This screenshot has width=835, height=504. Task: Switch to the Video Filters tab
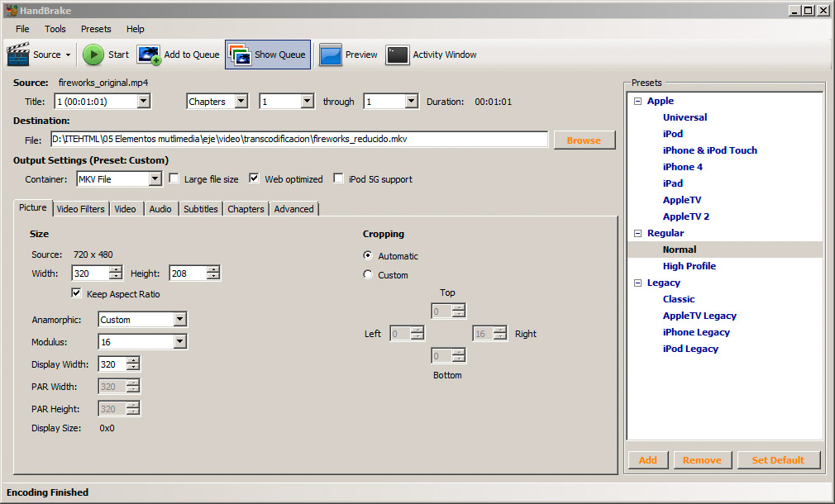pyautogui.click(x=81, y=209)
